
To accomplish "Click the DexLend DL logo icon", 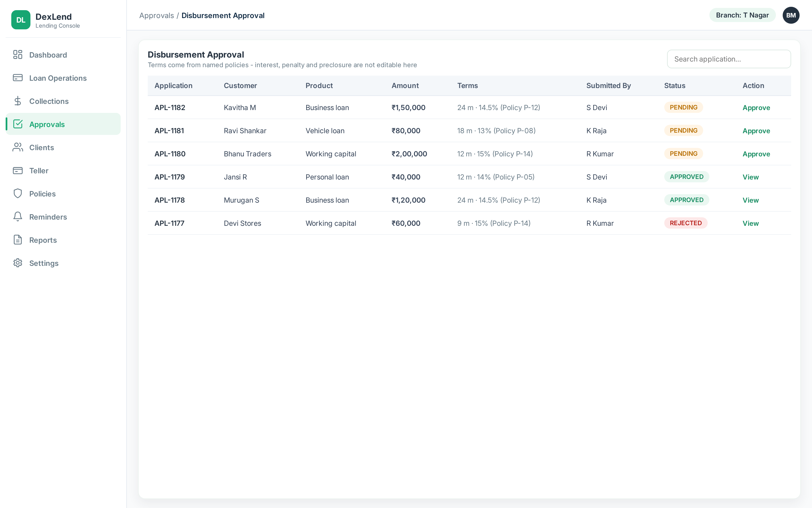I will (21, 20).
